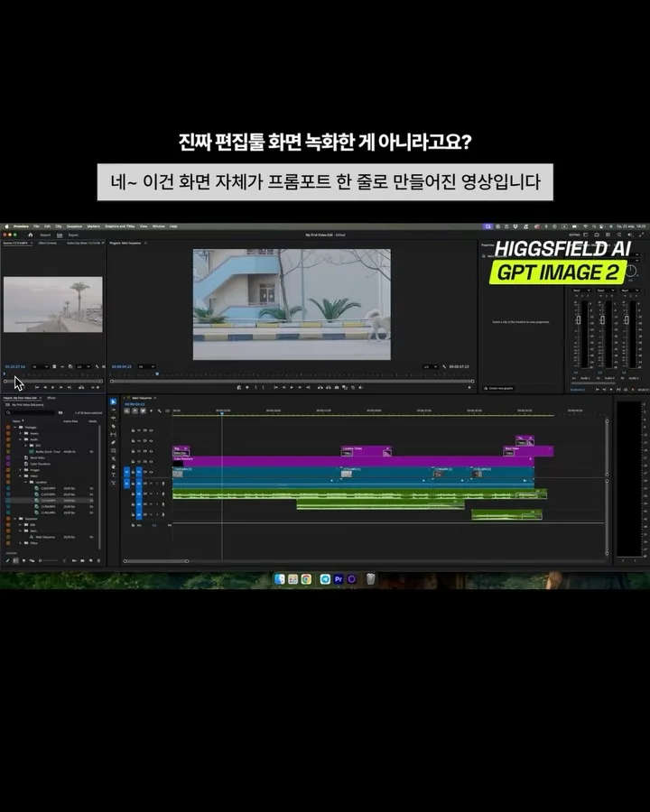The image size is (650, 812).
Task: Collapse the Footage bin in Project panel
Action: click(15, 428)
